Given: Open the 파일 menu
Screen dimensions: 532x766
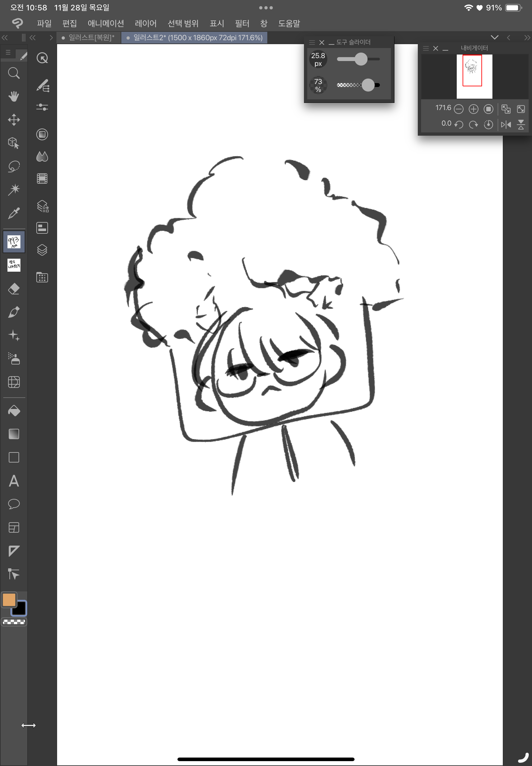Looking at the screenshot, I should pos(44,23).
